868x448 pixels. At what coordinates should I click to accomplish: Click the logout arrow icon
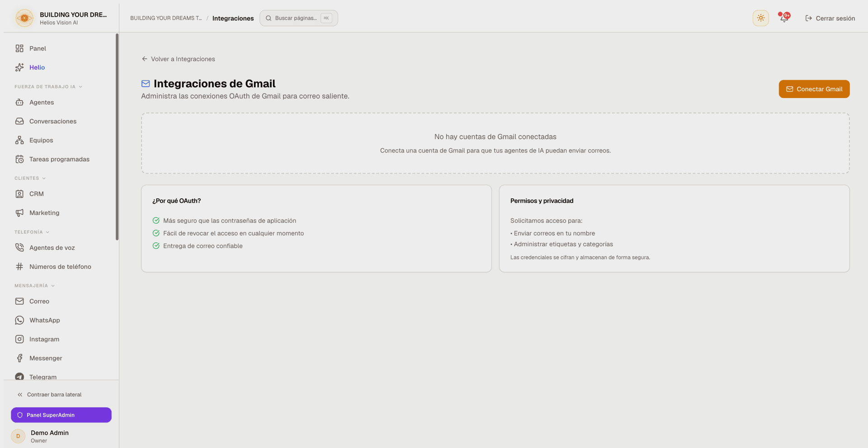808,18
